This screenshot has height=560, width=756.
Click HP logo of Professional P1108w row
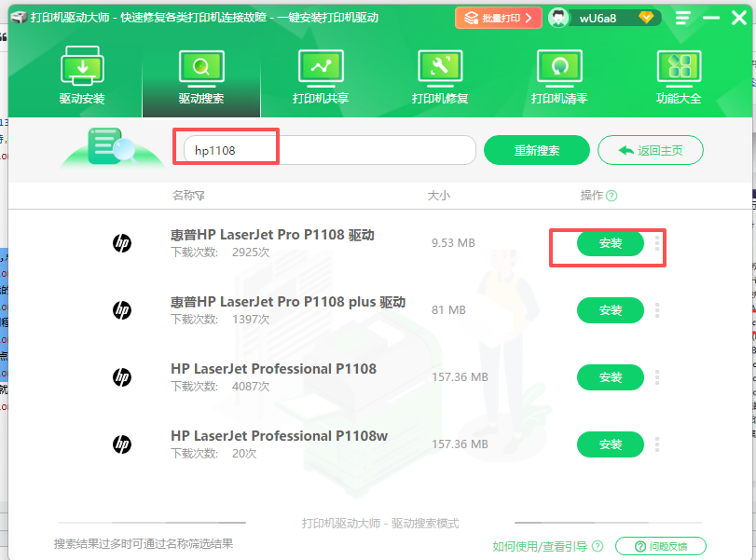coord(122,444)
